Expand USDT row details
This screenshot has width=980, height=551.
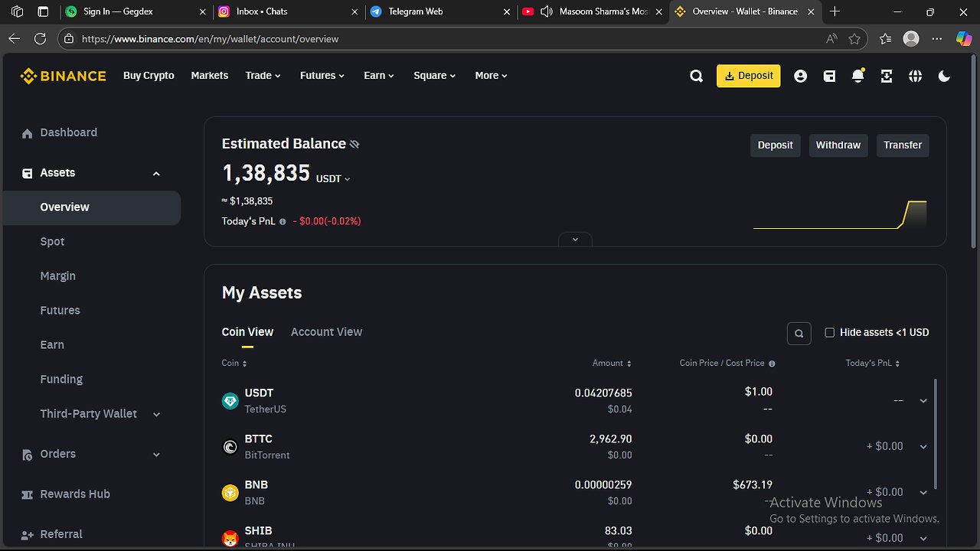[x=923, y=401]
